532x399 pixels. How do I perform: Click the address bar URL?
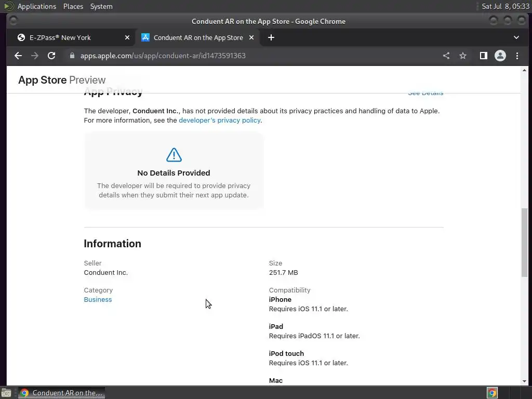point(163,56)
